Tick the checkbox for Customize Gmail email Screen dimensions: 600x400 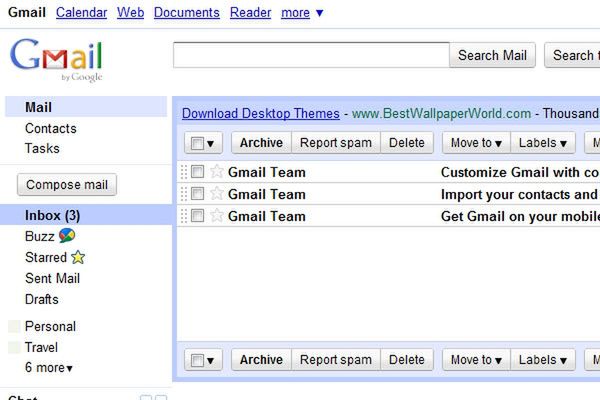pyautogui.click(x=197, y=171)
